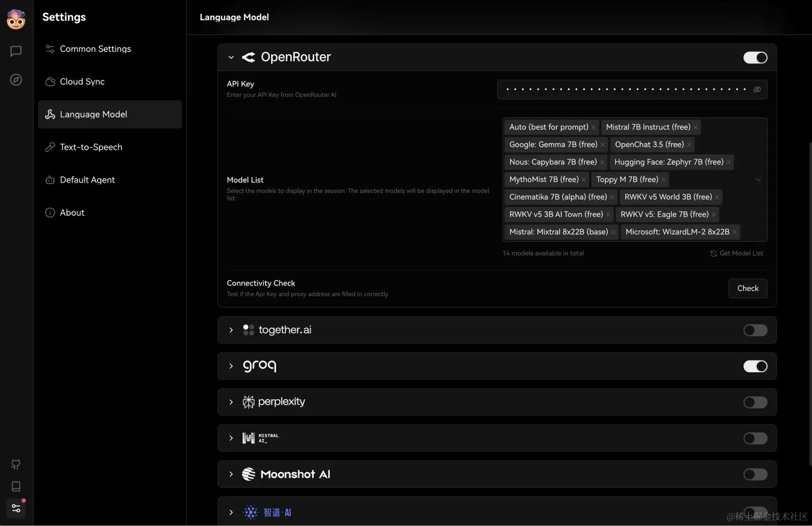Turn off the groq provider switch
Screen dimensions: 812x526
[x=755, y=366]
